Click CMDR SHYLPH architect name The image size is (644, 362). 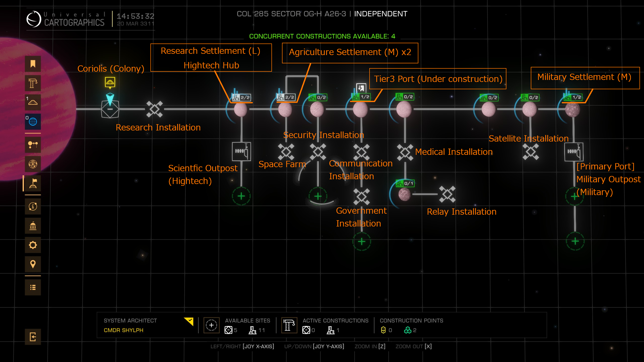[124, 330]
